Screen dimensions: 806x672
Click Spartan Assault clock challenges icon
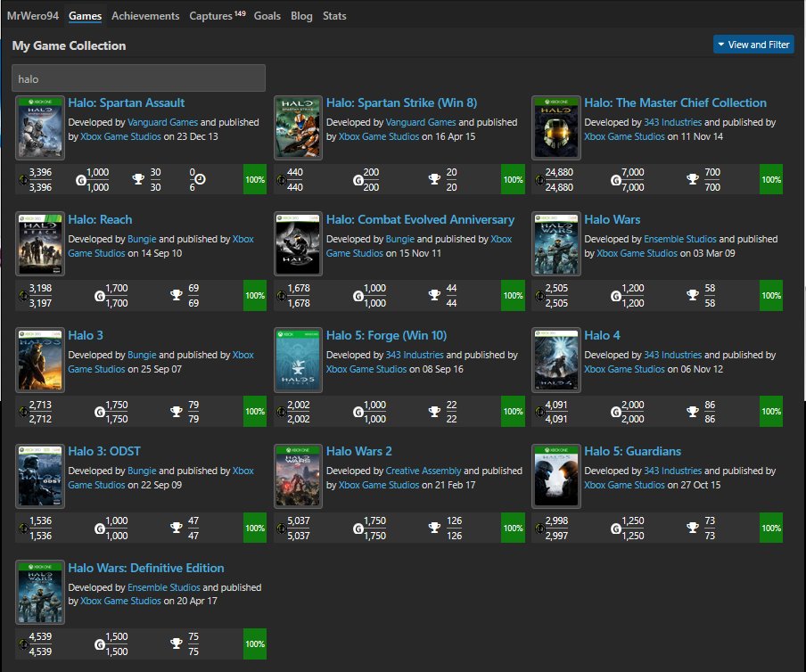200,179
